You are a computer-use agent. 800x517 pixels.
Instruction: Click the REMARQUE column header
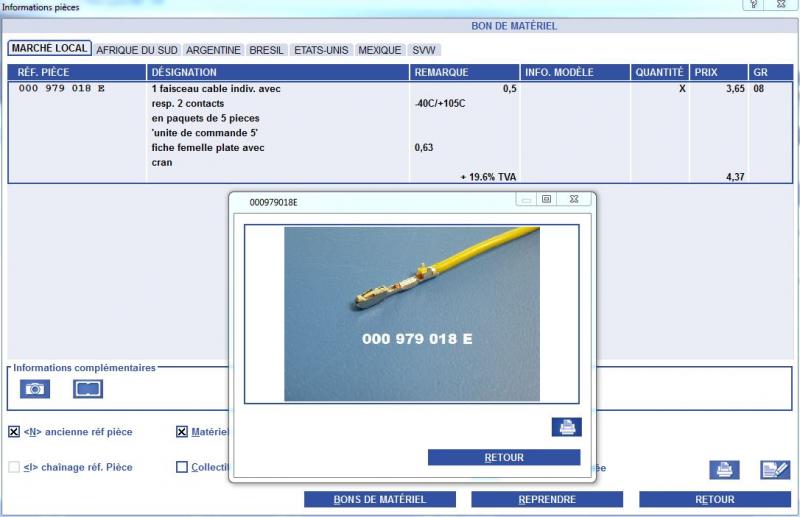[465, 72]
